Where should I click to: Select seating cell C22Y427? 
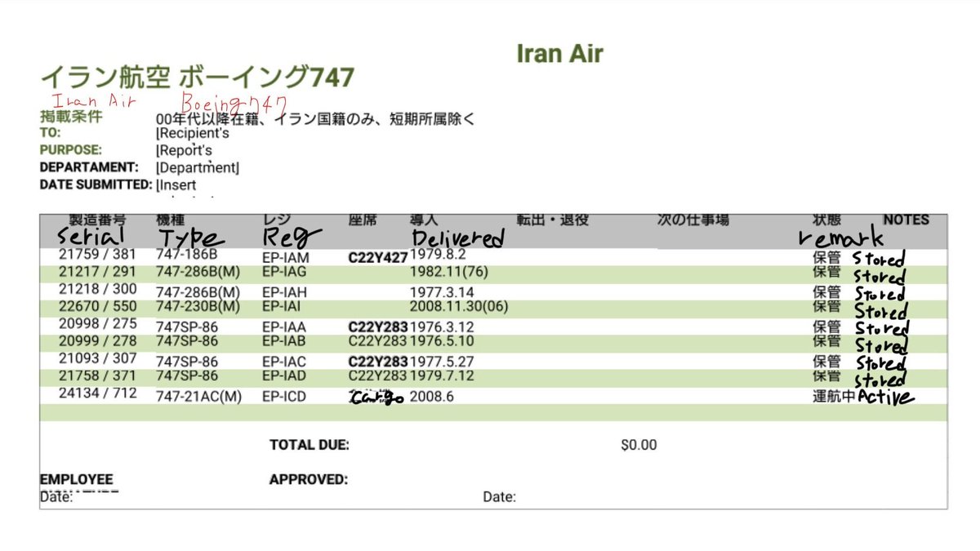coord(378,258)
